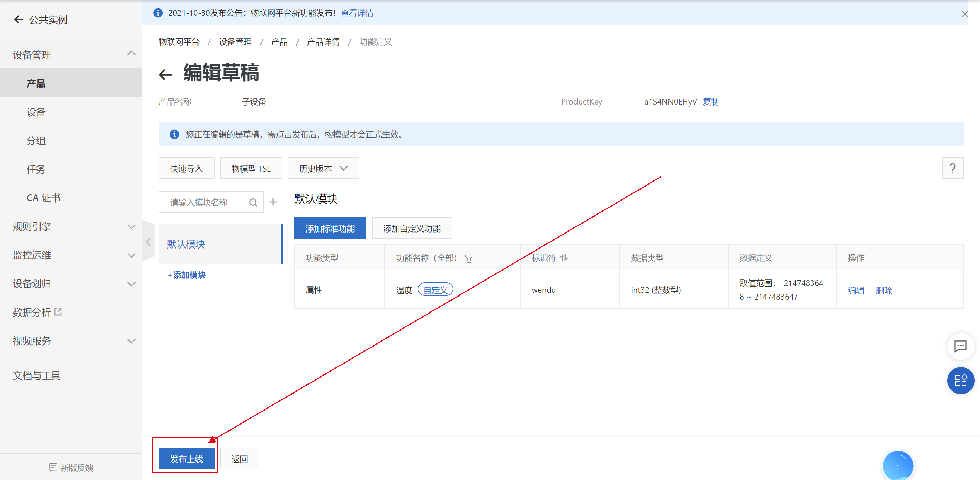This screenshot has width=980, height=480.
Task: Sort by the 标识符 column sort icon
Action: (564, 258)
